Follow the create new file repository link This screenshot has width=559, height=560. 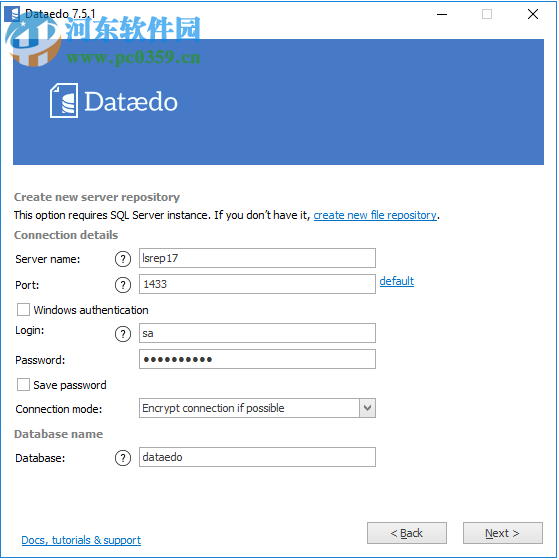pyautogui.click(x=375, y=215)
